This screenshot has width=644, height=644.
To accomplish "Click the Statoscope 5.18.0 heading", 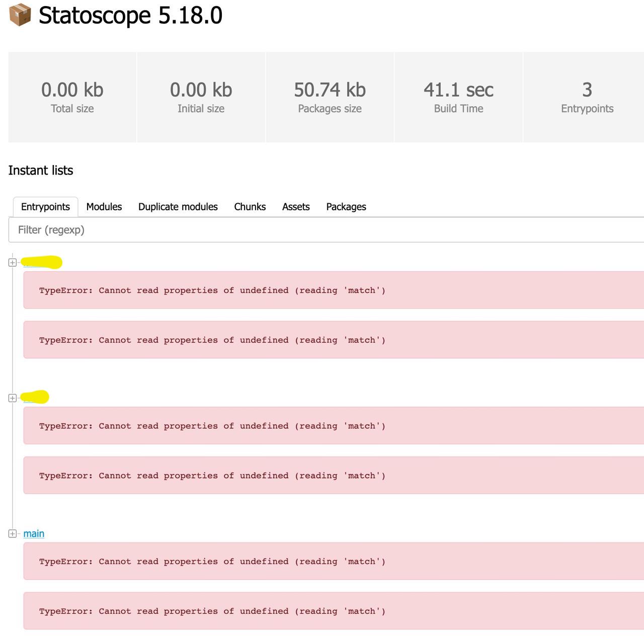I will [x=131, y=15].
